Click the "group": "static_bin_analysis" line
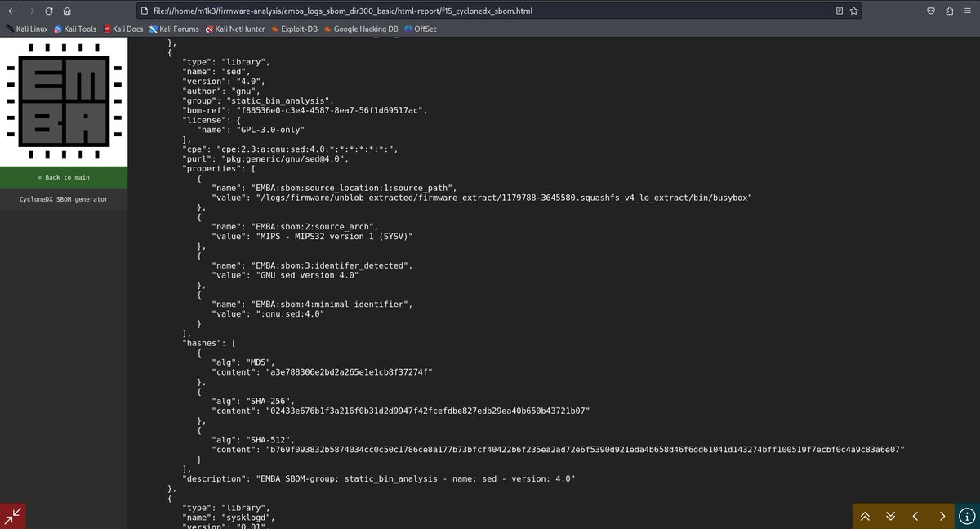Viewport: 980px width, 529px height. point(258,101)
